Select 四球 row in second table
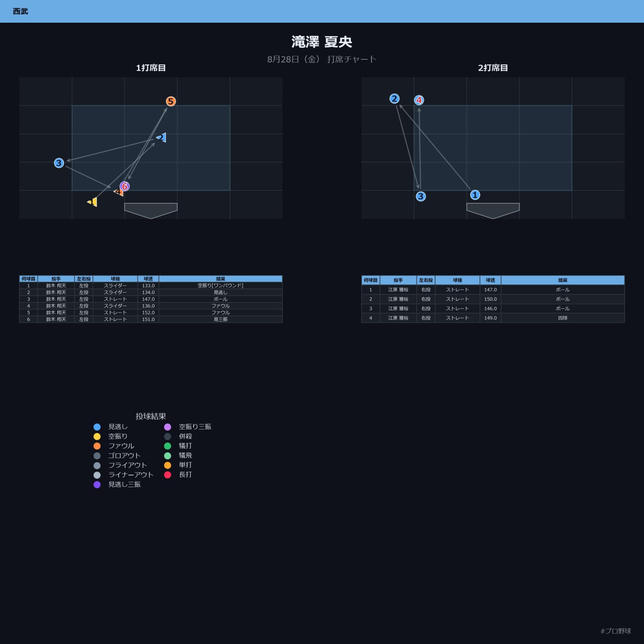Viewport: 644px width, 644px height. pos(493,318)
